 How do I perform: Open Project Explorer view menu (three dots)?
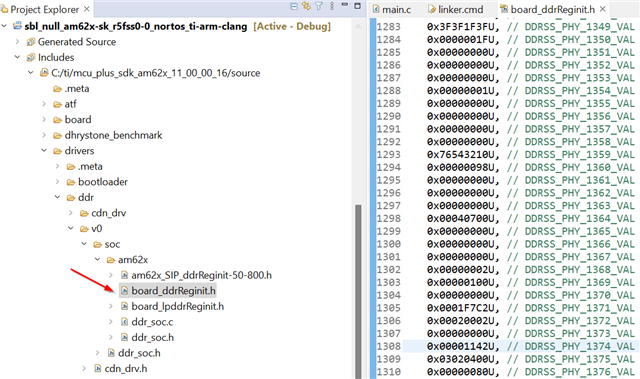pos(332,6)
